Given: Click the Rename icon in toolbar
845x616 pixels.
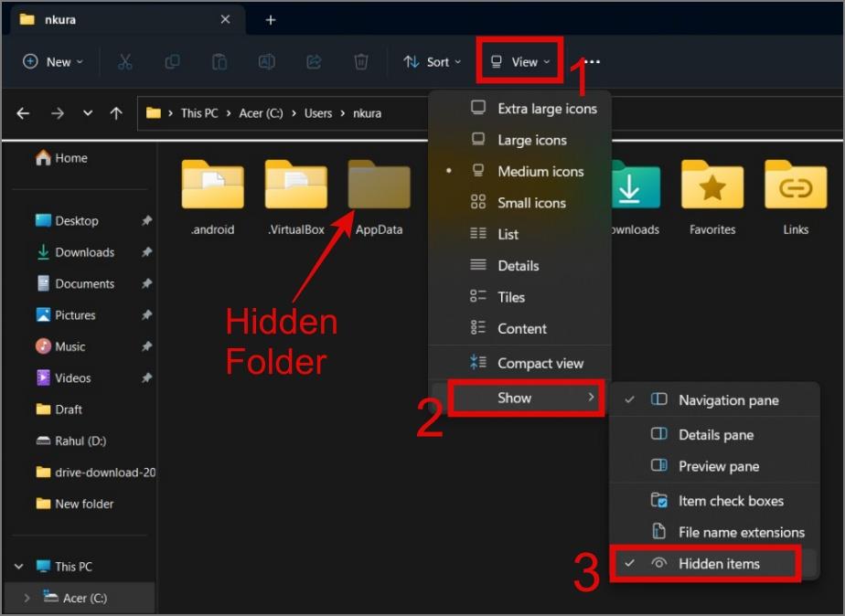Looking at the screenshot, I should coord(267,62).
